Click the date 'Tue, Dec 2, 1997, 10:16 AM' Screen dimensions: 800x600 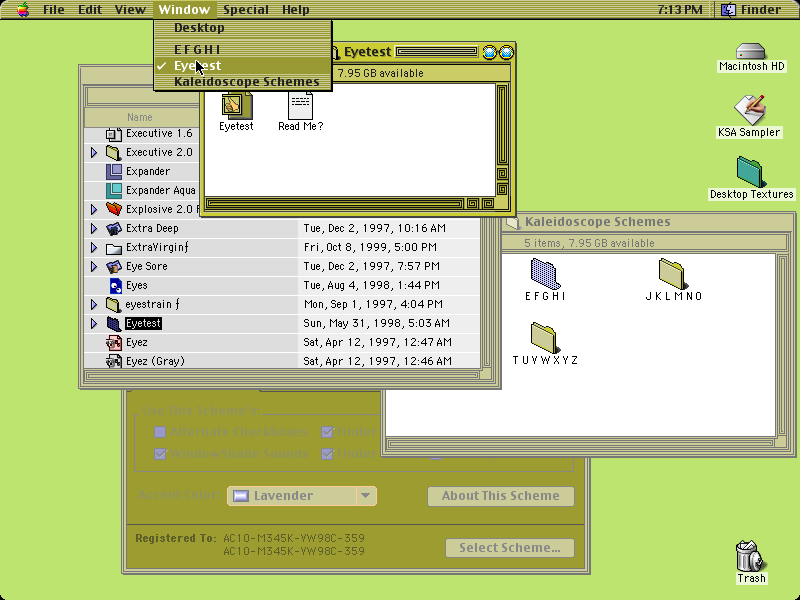[374, 229]
